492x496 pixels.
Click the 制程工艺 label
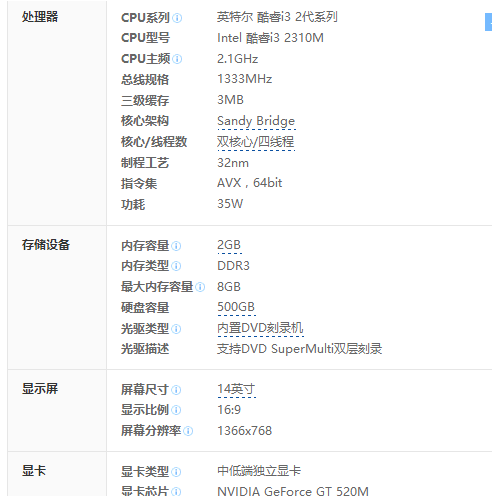[145, 163]
